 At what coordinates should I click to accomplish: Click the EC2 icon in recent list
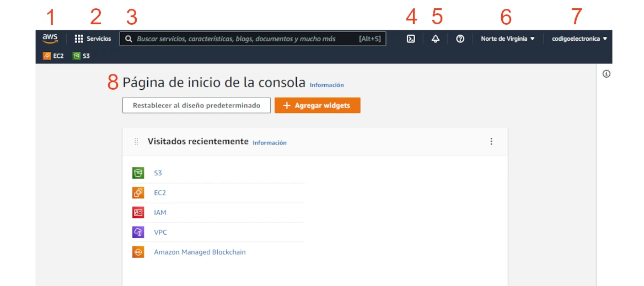click(138, 193)
